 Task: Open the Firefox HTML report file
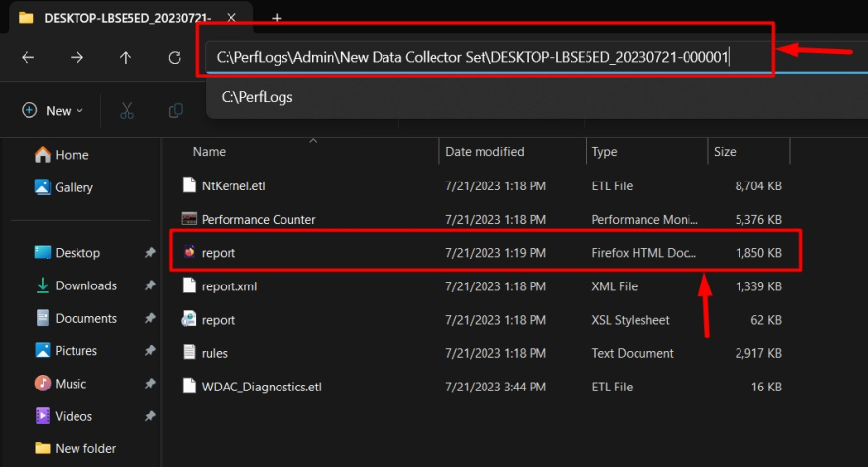219,253
